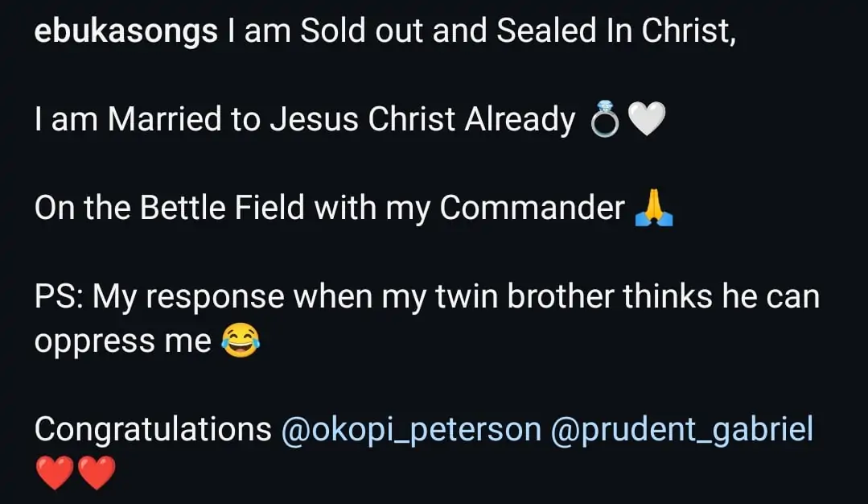This screenshot has width=868, height=504.
Task: Open the @prudent_gabriel mention
Action: (682, 429)
